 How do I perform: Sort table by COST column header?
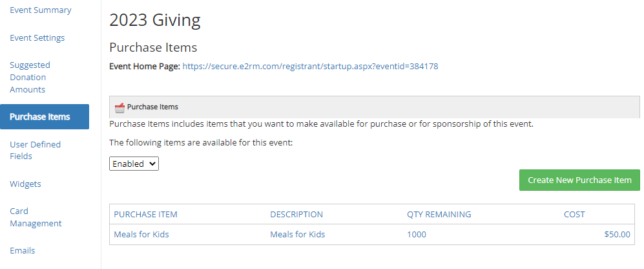574,214
